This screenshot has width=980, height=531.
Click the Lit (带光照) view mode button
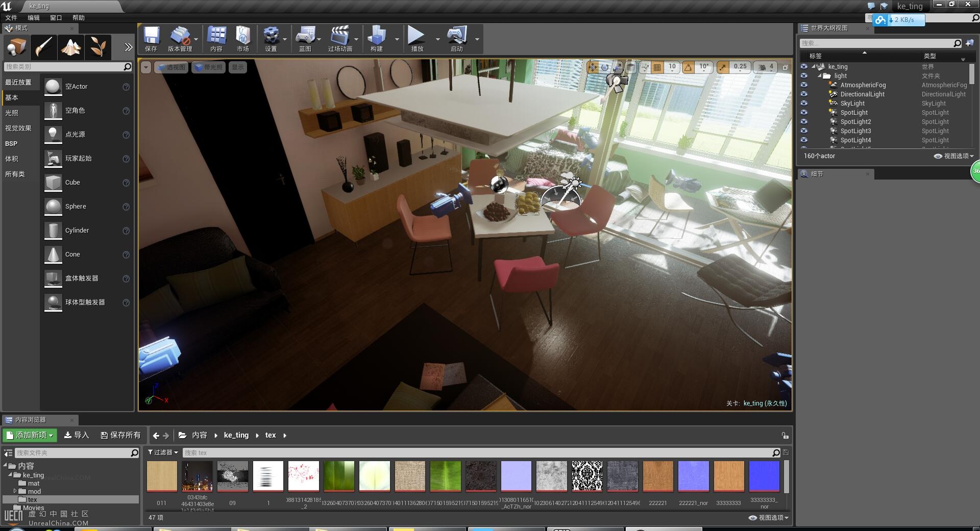(209, 67)
